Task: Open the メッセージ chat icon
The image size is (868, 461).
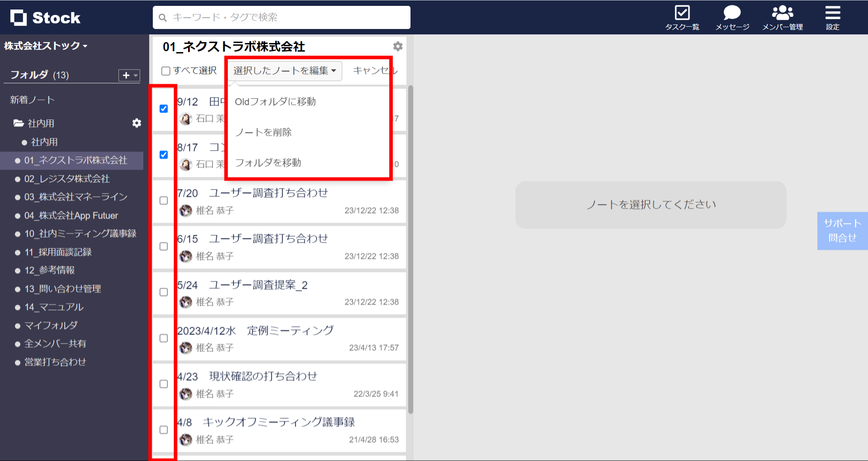Action: point(731,17)
